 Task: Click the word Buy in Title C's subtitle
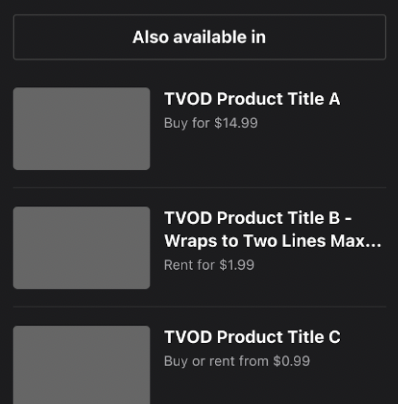176,361
